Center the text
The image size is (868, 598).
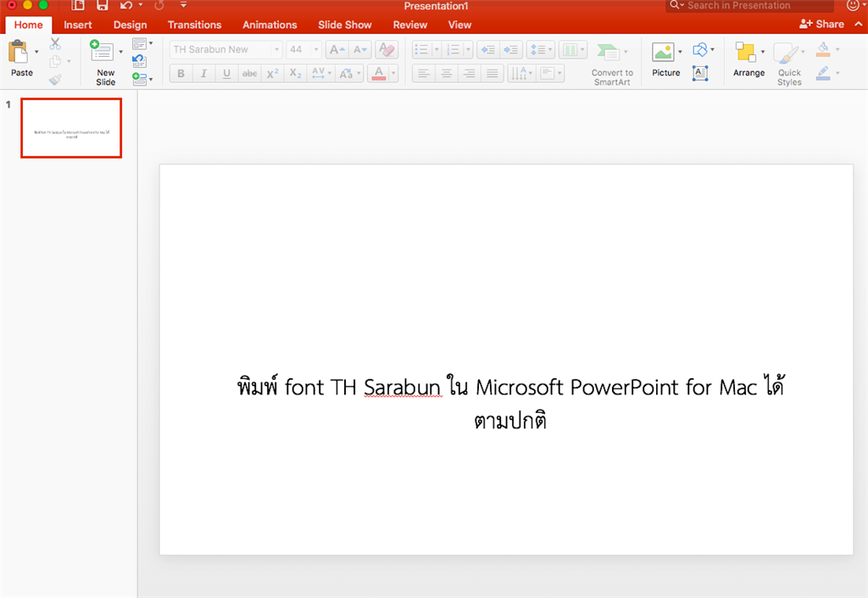tap(446, 73)
